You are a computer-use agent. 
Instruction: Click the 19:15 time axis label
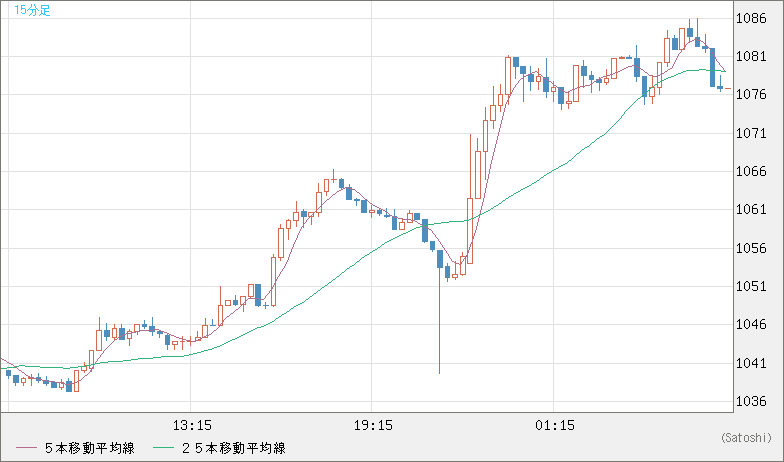373,426
